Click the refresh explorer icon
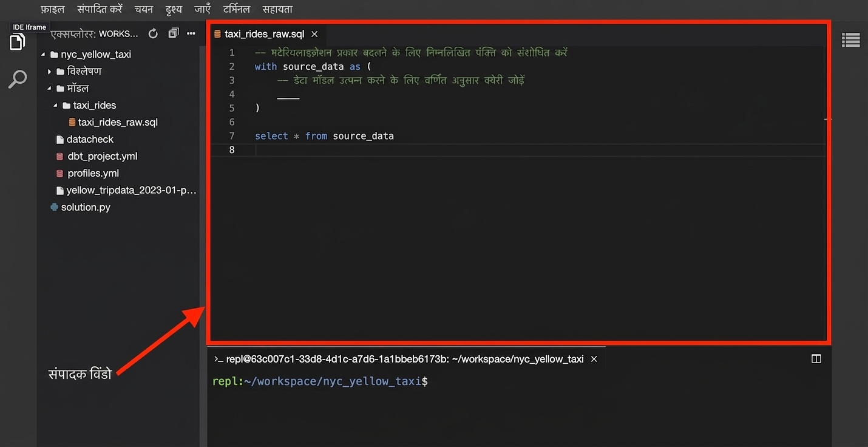 tap(153, 33)
